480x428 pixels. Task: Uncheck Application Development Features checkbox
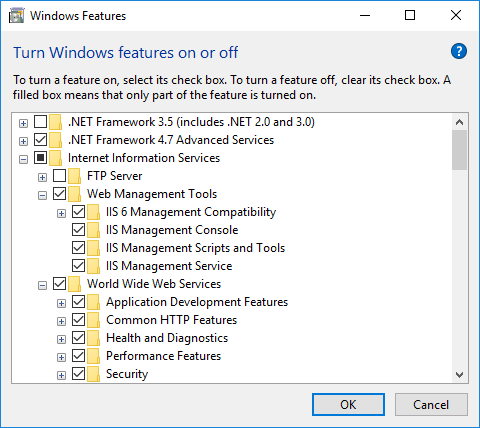click(78, 302)
